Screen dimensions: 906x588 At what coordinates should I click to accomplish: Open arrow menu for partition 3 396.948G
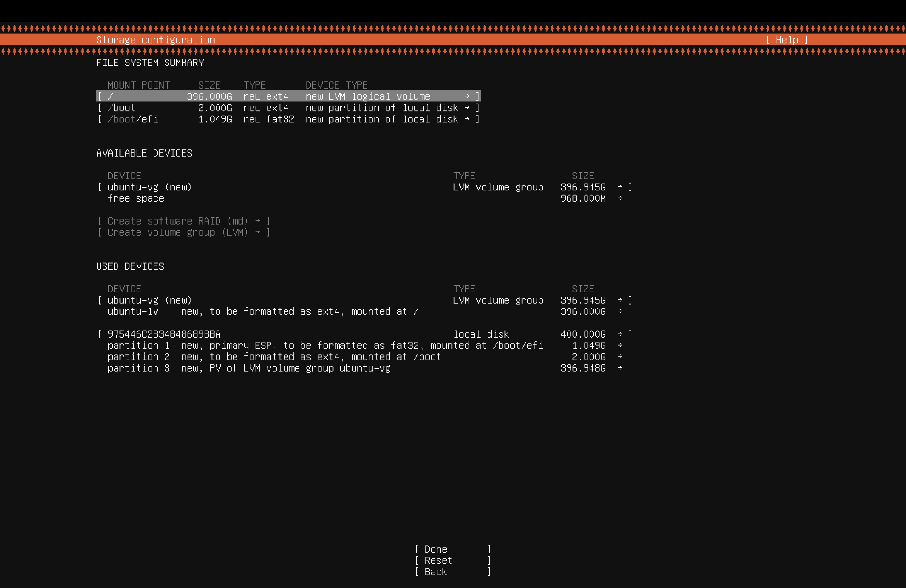click(x=620, y=368)
